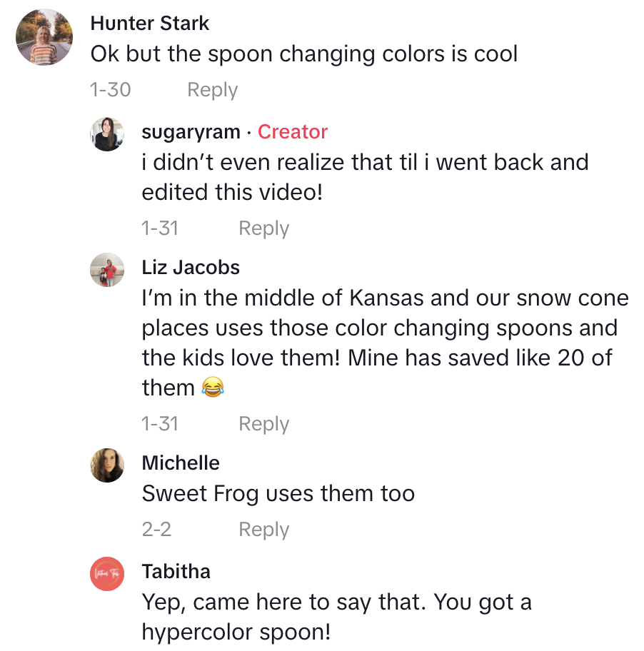Open the Tabitha username link
Image resolution: width=644 pixels, height=651 pixels.
176,572
